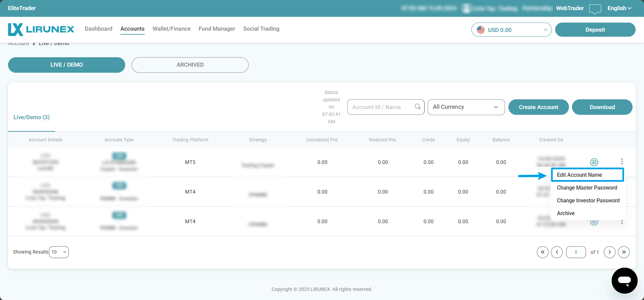Change Showing Results per-page dropdown
Image resolution: width=644 pixels, height=300 pixels.
59,252
